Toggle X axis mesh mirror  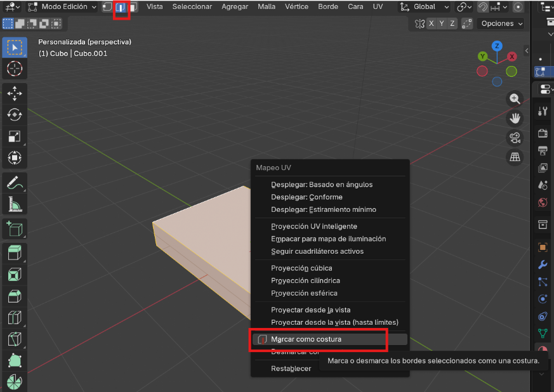431,23
